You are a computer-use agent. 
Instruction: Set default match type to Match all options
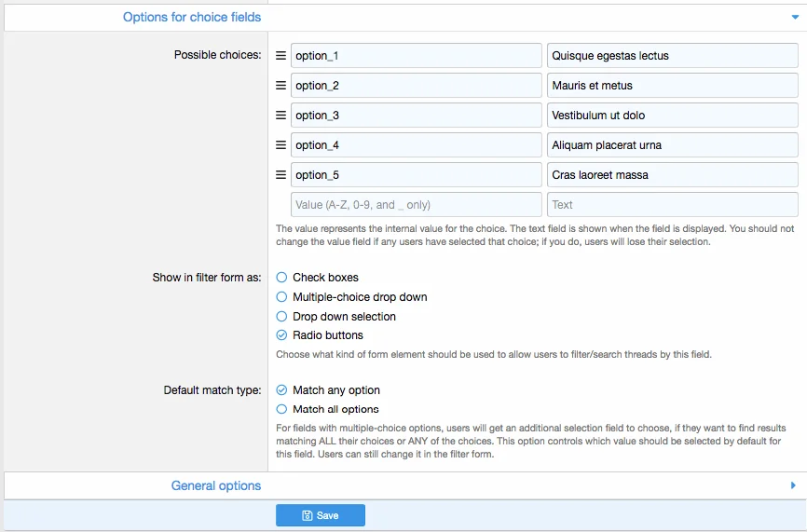(x=282, y=409)
